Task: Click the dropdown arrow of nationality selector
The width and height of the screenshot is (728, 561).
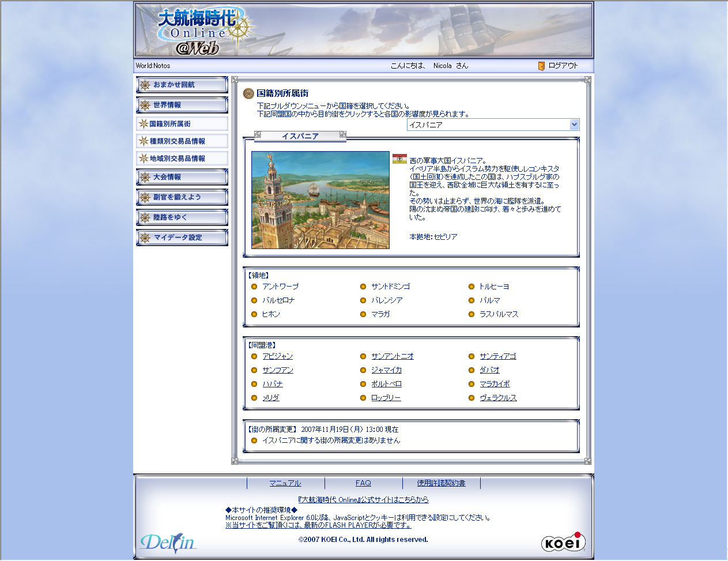Action: pyautogui.click(x=574, y=125)
